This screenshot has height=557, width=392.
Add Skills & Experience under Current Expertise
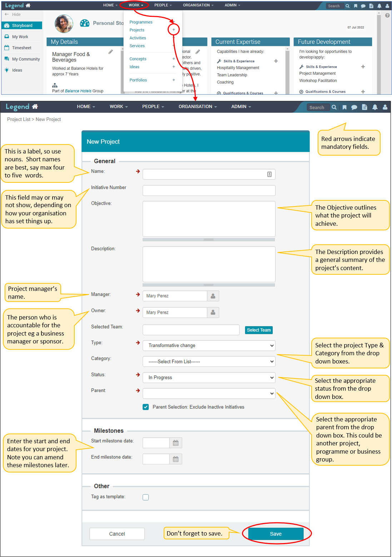click(x=276, y=61)
